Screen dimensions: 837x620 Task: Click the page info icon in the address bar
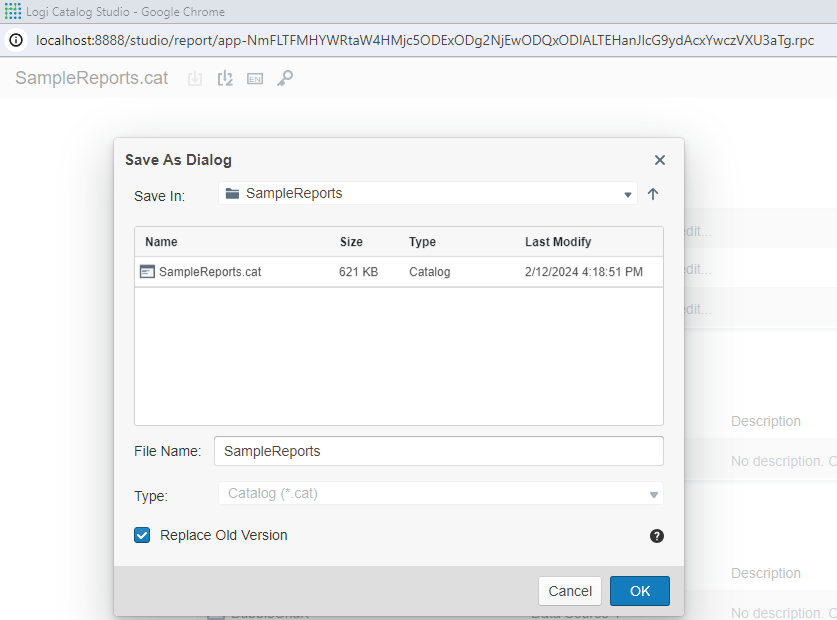tap(15, 42)
